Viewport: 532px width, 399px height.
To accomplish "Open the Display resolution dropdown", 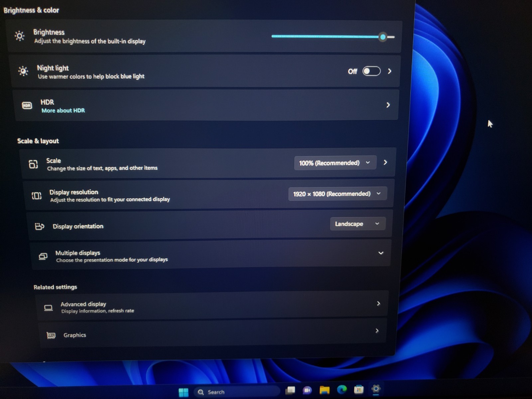I will coord(337,194).
